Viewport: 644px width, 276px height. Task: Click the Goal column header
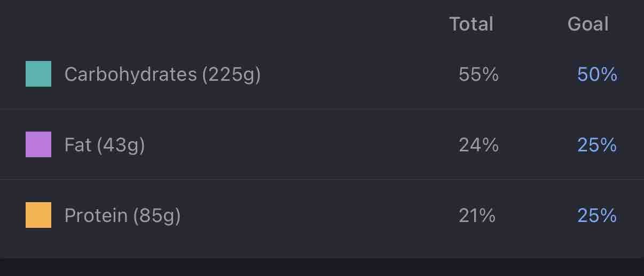[588, 24]
